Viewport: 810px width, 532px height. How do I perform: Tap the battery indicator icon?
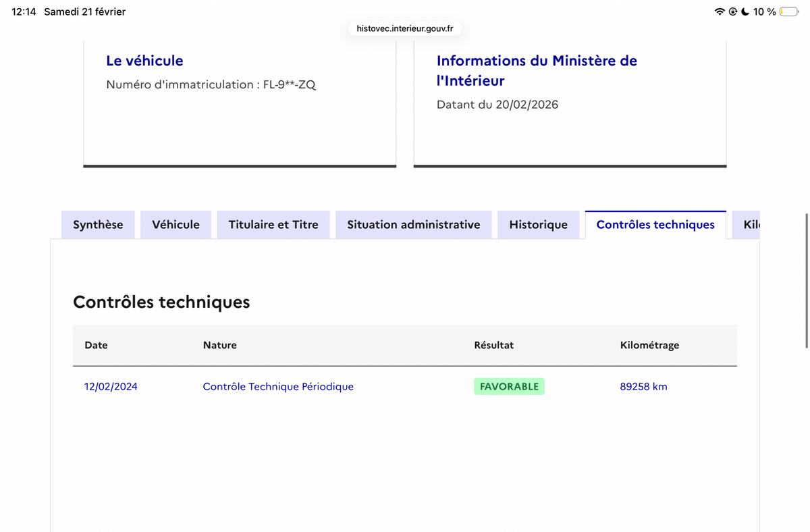[x=789, y=11]
